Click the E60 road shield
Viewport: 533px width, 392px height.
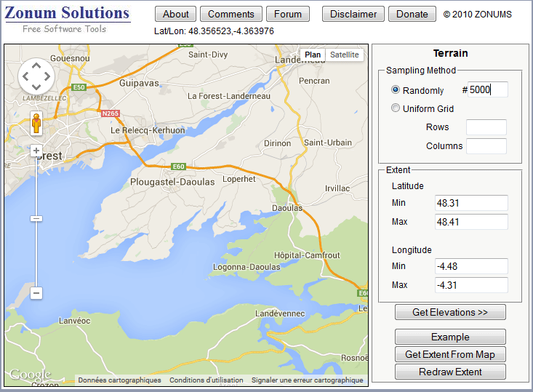(x=178, y=167)
